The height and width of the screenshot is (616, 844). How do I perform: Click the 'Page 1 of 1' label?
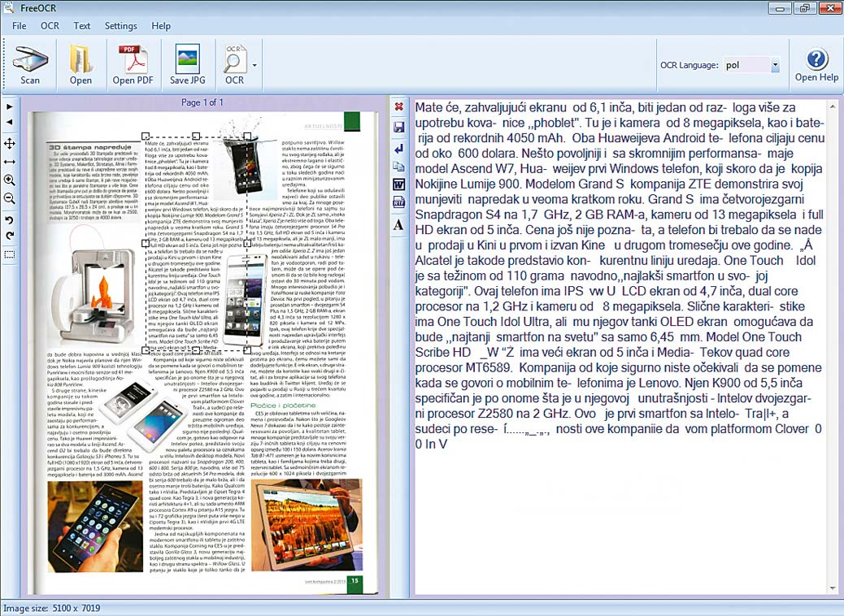(202, 102)
